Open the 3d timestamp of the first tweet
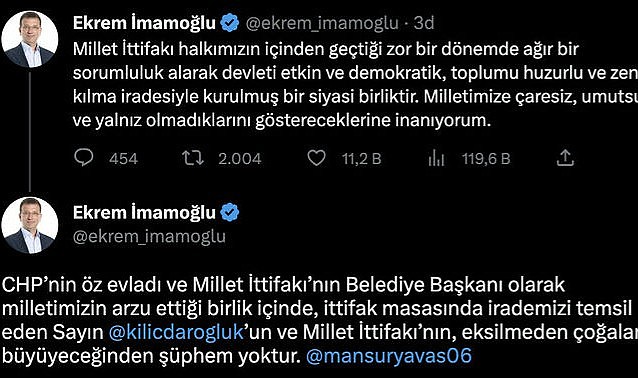Viewport: 638px width, 378px height. [x=424, y=23]
